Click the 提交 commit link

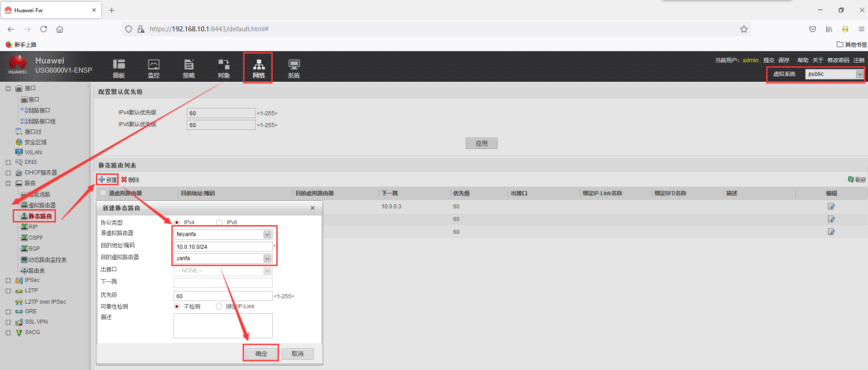coord(769,60)
